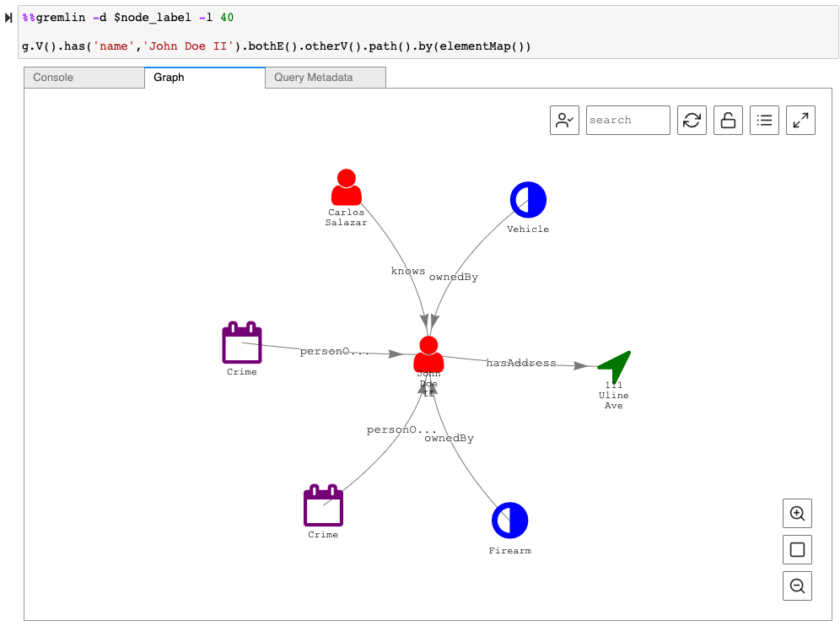Image resolution: width=840 pixels, height=626 pixels.
Task: Click the run cell arrow beside code
Action: [9, 18]
